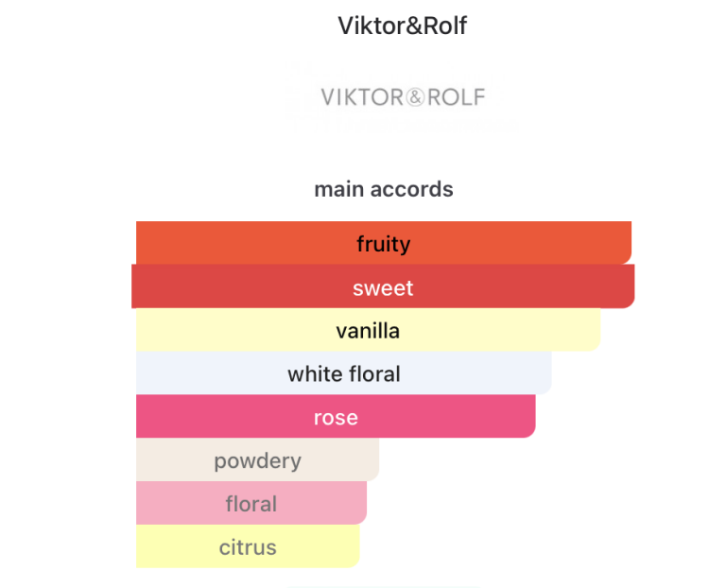Open the Viktor&Rolf brand title link
This screenshot has height=588, width=709.
pos(402,26)
